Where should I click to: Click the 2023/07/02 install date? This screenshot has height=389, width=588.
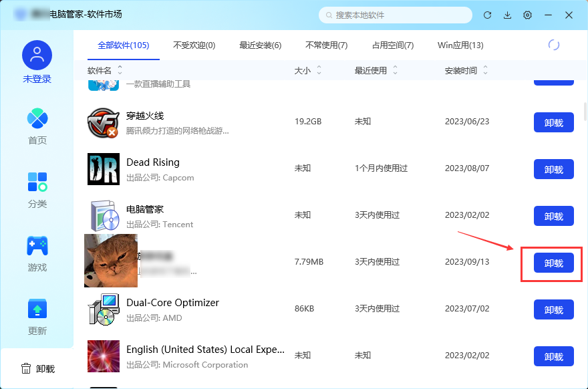467,309
